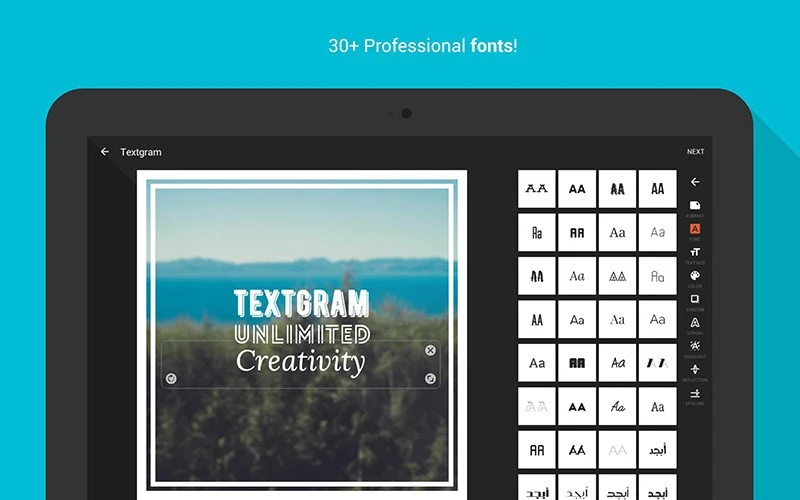Select the first font thumbnail in top row
Image resolution: width=800 pixels, height=500 pixels.
[x=537, y=189]
